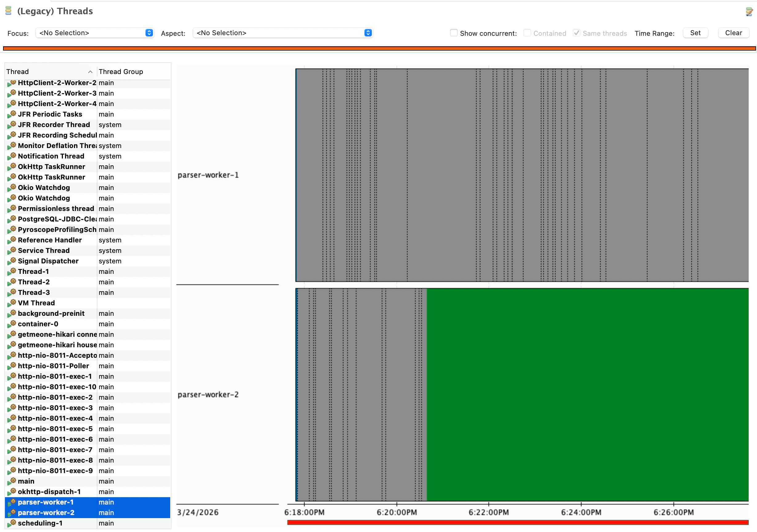Open the Focus dropdown
Screen dimensions: 757x532
(x=149, y=33)
